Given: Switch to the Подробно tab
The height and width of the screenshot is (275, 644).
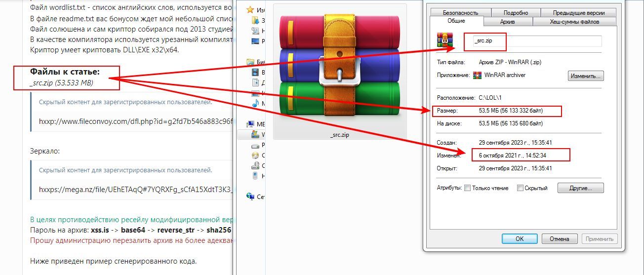Looking at the screenshot, I should pyautogui.click(x=516, y=13).
